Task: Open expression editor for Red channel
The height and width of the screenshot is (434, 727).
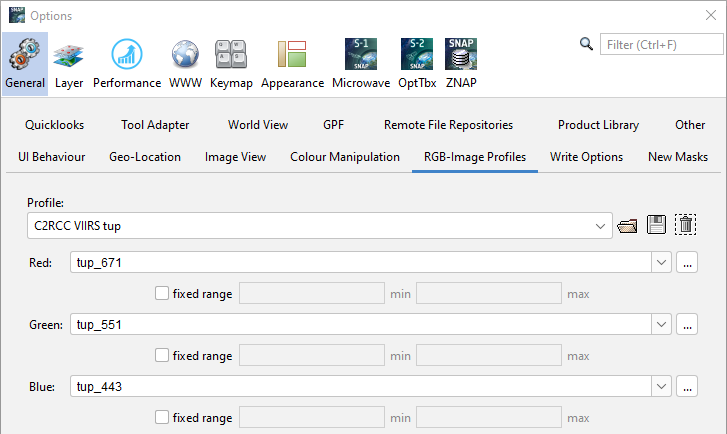Action: 687,262
